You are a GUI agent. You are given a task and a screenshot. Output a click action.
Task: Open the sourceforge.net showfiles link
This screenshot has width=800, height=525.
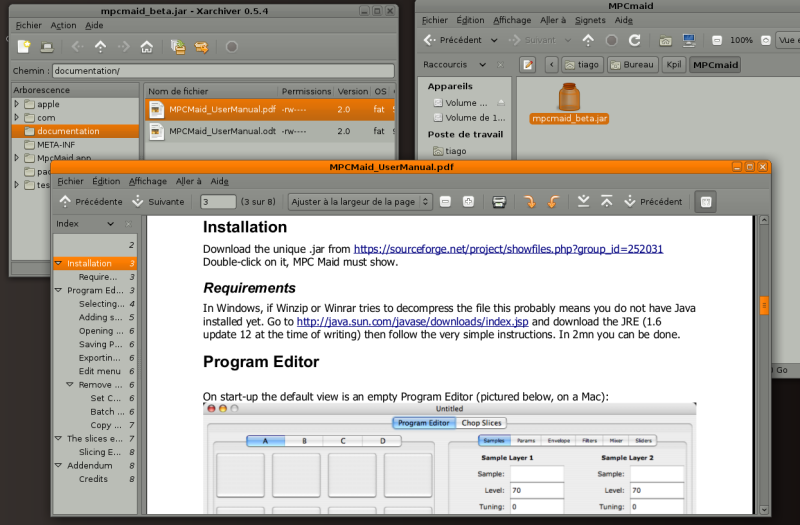508,249
